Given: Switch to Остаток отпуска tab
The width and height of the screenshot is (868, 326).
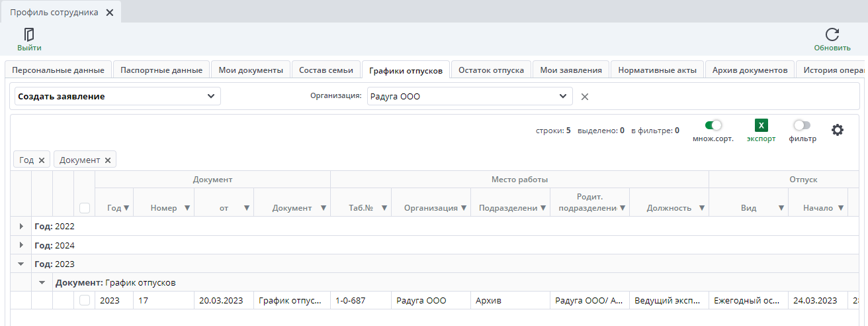Looking at the screenshot, I should tap(492, 70).
